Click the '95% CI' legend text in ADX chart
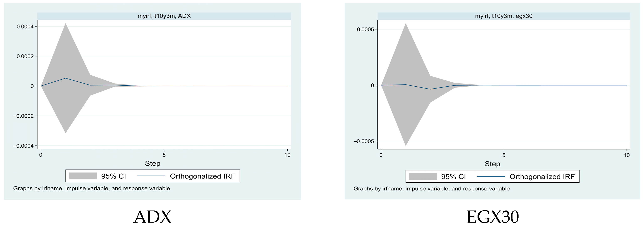644x228 pixels. click(x=113, y=176)
